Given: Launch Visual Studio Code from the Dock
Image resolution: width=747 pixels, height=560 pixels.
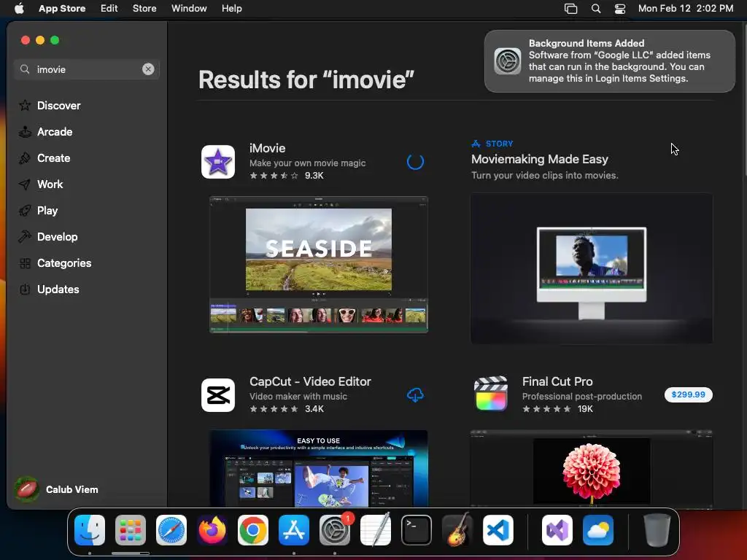Looking at the screenshot, I should point(498,530).
